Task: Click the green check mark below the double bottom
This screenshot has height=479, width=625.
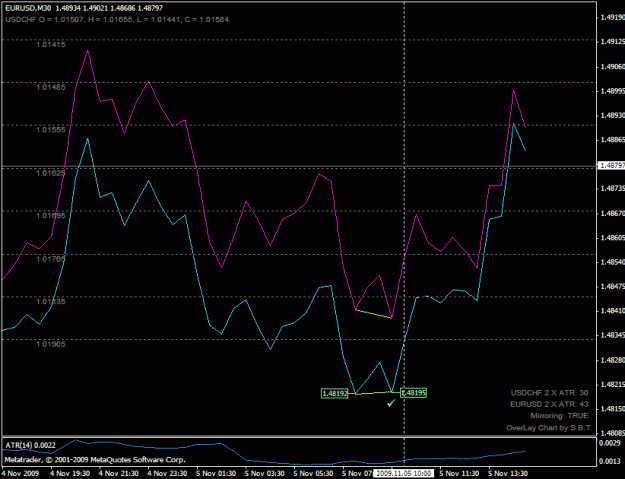Action: [x=391, y=404]
